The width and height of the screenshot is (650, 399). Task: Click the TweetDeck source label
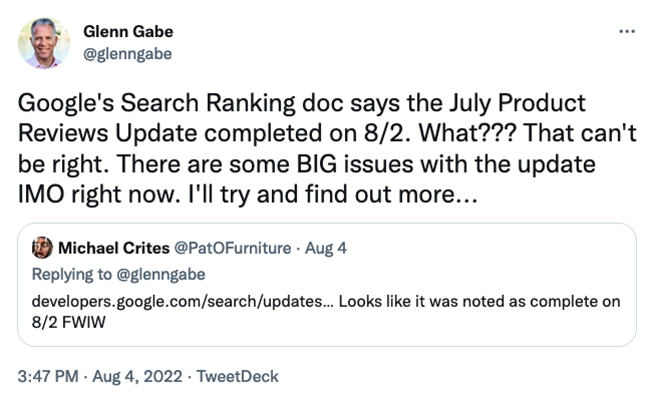tap(238, 376)
